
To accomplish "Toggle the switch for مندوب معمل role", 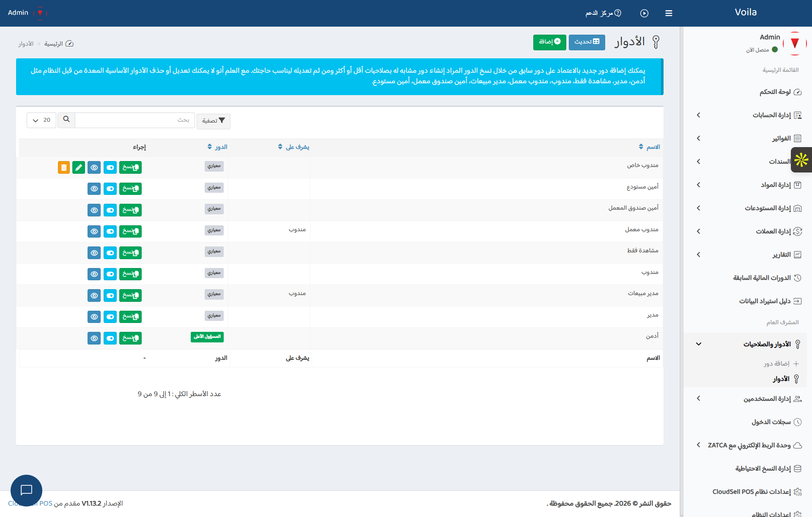I will coord(110,231).
